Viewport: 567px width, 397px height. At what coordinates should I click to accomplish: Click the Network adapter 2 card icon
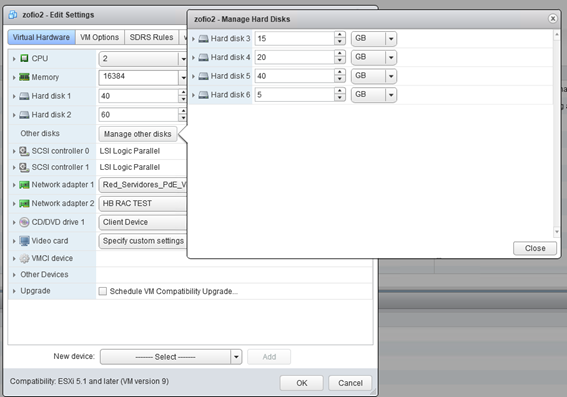click(x=24, y=204)
